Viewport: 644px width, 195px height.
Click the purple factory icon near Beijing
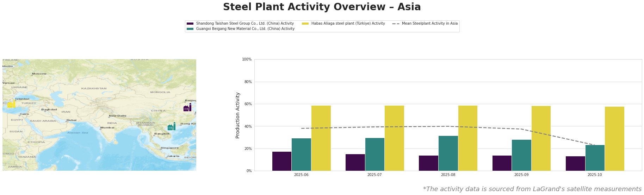tap(187, 108)
